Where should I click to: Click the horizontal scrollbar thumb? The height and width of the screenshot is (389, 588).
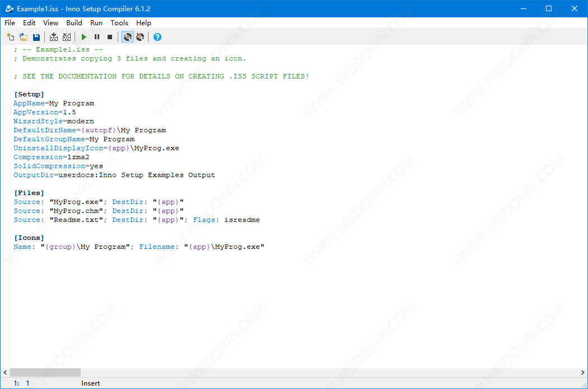point(45,373)
